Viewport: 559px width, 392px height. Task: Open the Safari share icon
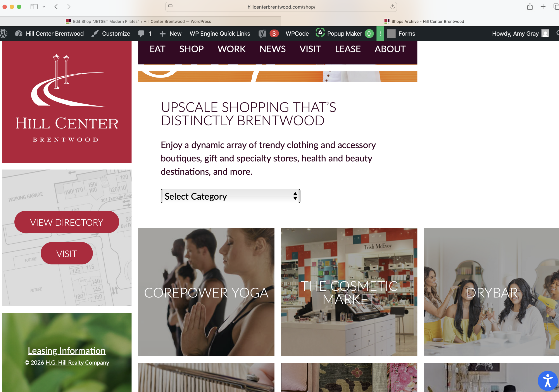click(x=530, y=7)
